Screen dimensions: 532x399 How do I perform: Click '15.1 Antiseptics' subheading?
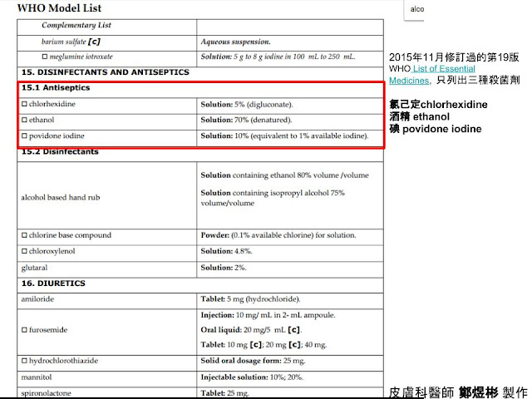tap(56, 88)
